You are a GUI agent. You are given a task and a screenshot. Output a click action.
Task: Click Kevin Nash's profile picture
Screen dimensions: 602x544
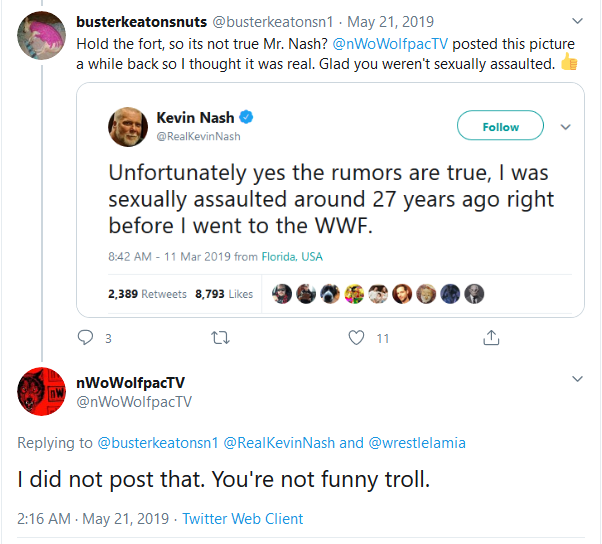click(x=129, y=127)
